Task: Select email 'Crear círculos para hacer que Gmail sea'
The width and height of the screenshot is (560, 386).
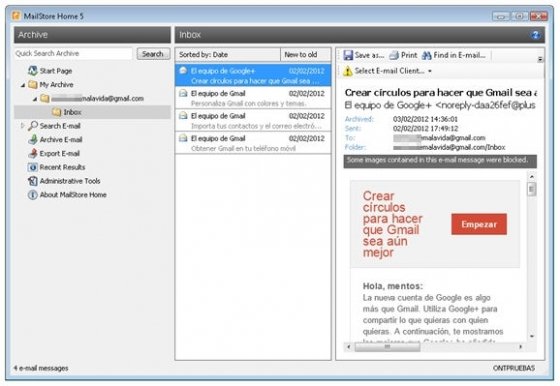Action: pos(253,75)
